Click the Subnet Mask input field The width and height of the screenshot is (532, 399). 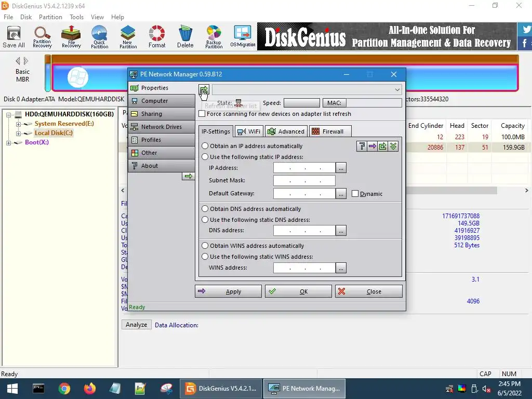[x=304, y=180]
